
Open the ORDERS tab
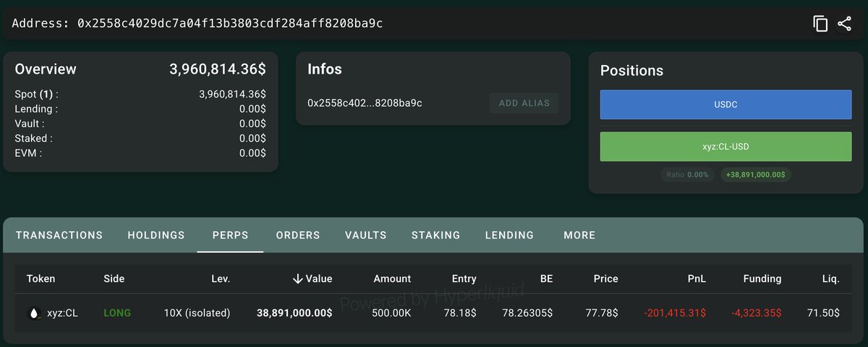(298, 235)
